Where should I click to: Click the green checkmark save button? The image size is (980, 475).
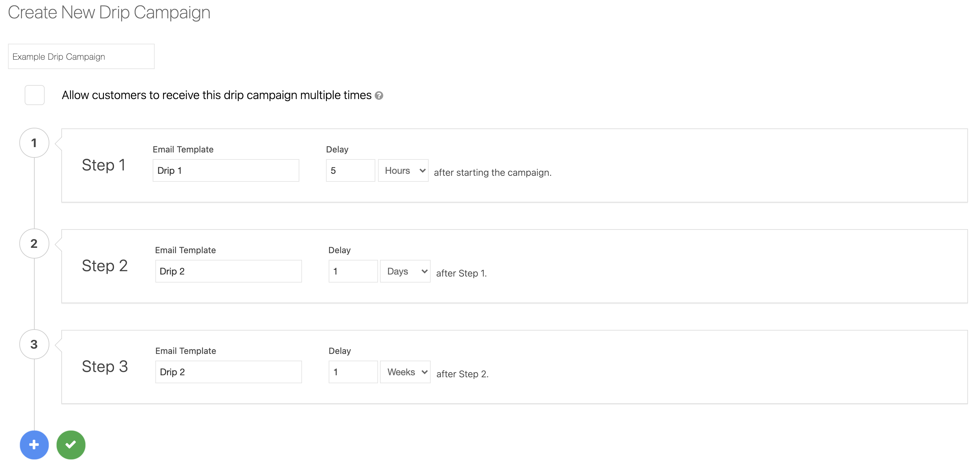coord(71,445)
